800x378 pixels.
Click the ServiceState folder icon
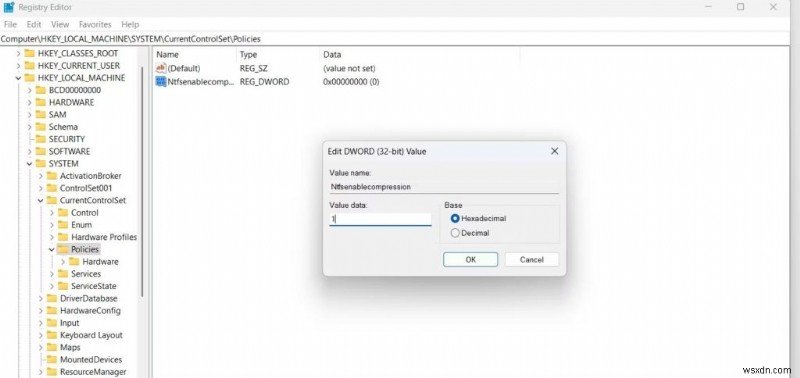click(63, 286)
